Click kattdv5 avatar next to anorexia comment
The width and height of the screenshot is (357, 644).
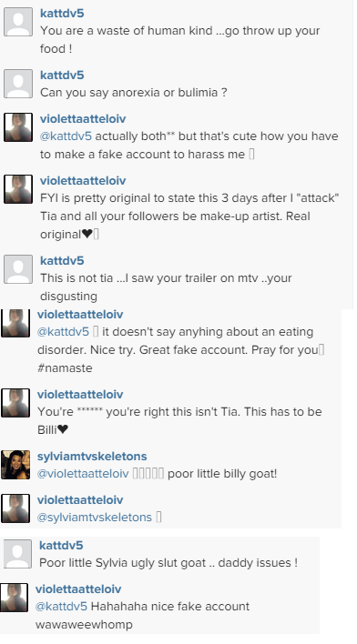pos(18,84)
